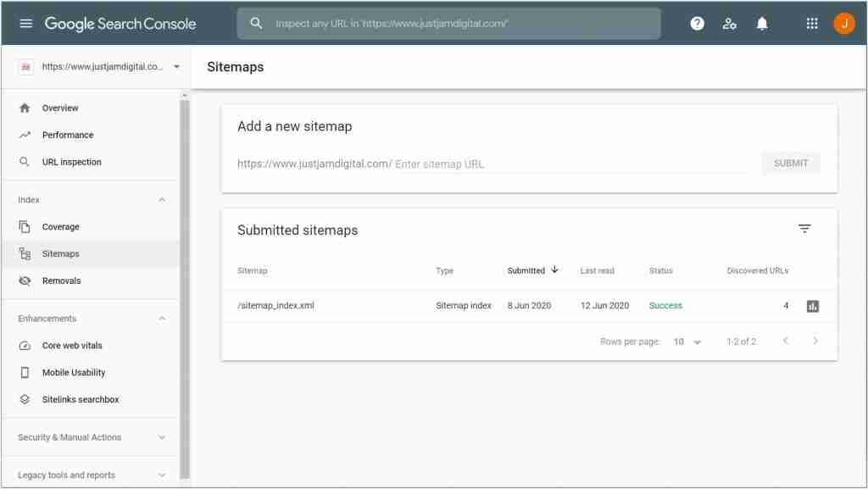Open Google apps grid
This screenshot has height=489, width=868.
click(811, 23)
